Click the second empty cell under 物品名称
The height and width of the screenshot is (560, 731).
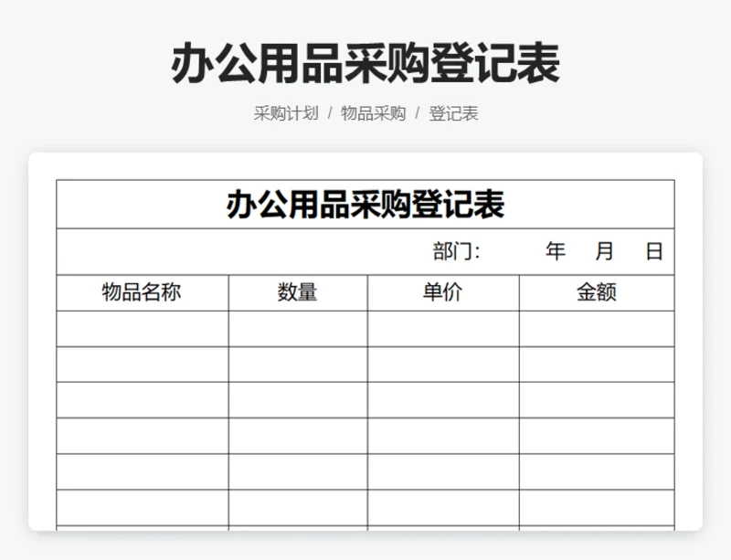point(143,365)
